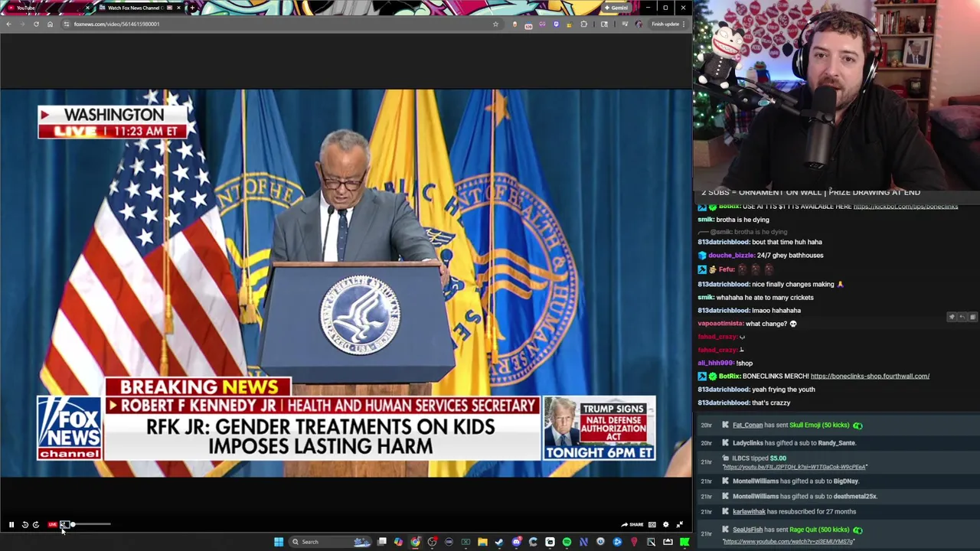Viewport: 980px width, 551px height.
Task: Open the Chrome profile avatar
Action: coord(639,24)
